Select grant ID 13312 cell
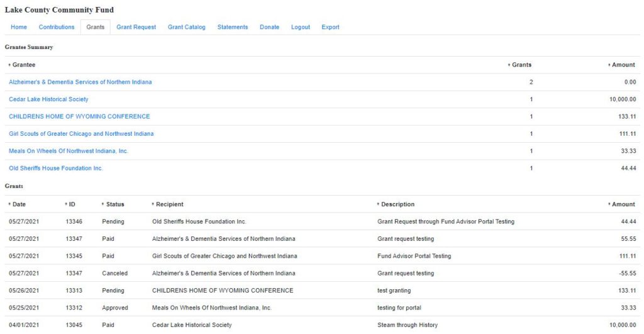 coord(74,308)
